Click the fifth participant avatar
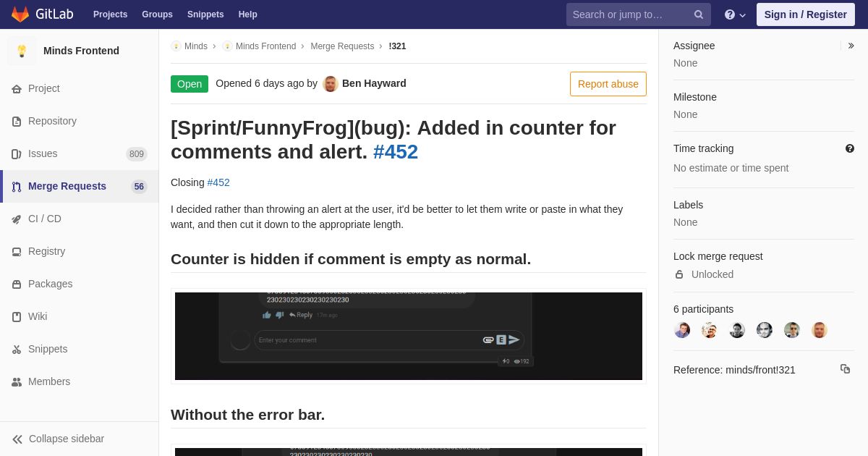 click(x=792, y=330)
